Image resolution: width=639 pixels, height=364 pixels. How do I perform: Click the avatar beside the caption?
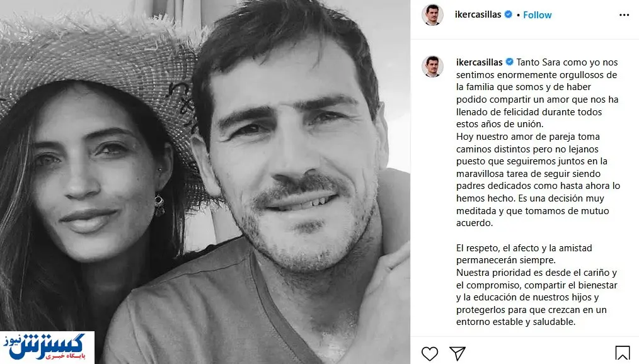[432, 66]
